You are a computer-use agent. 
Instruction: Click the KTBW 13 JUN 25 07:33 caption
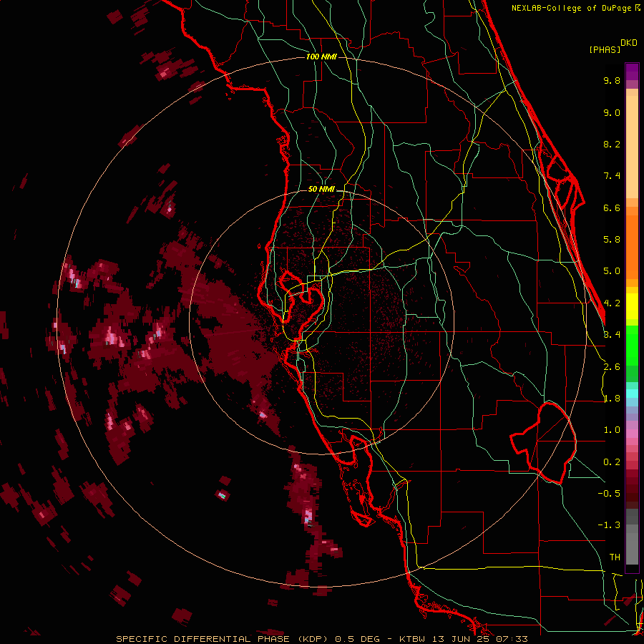tap(464, 639)
